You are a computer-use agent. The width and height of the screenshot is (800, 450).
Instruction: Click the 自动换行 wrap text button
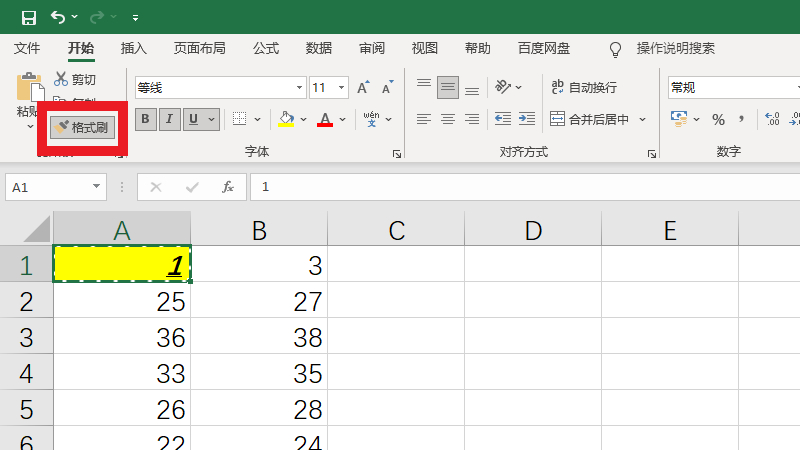[x=584, y=88]
